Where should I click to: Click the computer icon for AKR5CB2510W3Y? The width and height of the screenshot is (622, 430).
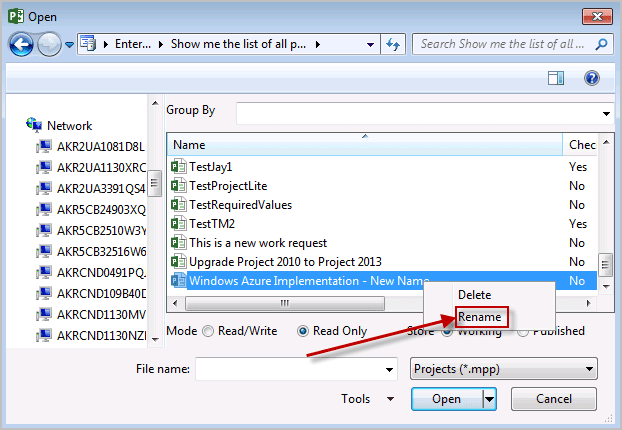tap(44, 230)
